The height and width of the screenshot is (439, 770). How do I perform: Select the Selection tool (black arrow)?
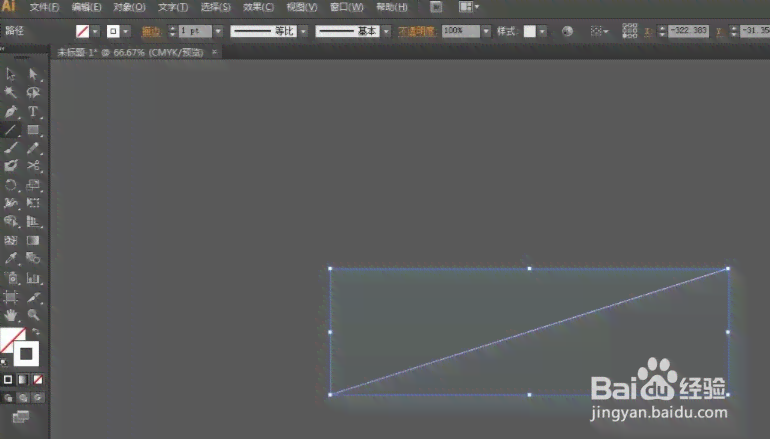10,74
